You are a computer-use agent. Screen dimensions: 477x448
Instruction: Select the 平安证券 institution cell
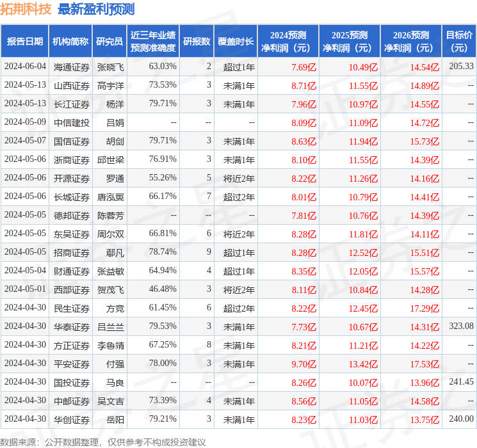[72, 364]
